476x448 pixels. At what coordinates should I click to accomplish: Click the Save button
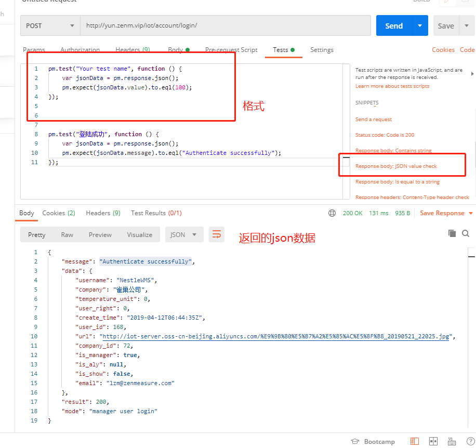(446, 26)
